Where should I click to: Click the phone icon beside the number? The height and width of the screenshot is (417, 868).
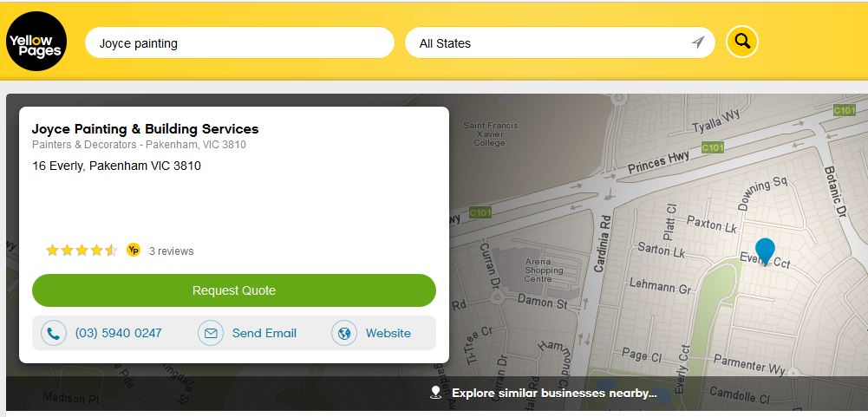(x=54, y=334)
